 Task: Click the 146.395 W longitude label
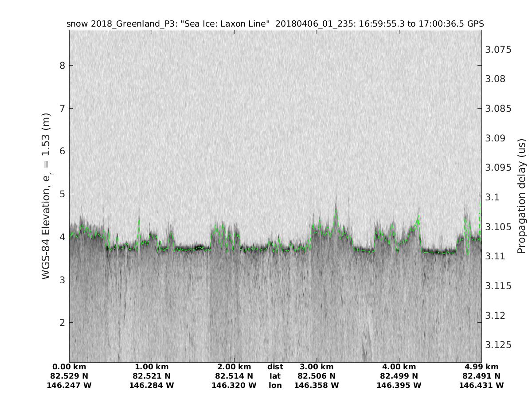click(x=399, y=386)
